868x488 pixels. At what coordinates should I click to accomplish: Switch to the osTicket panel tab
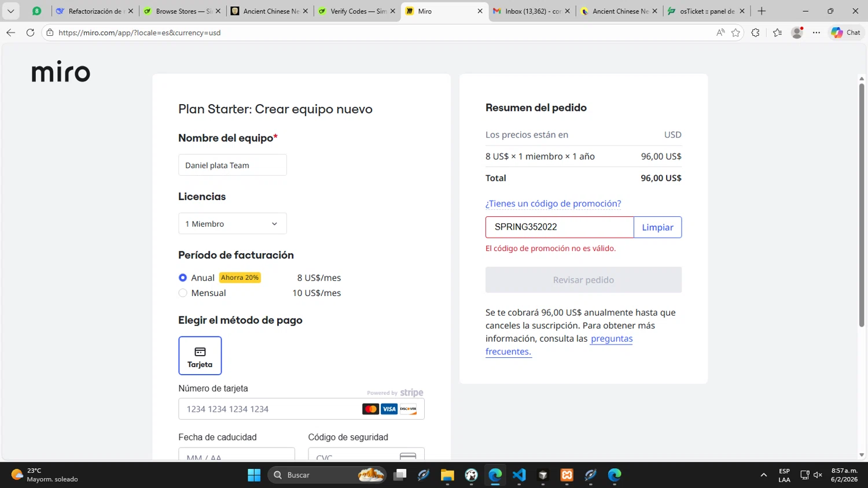[707, 11]
